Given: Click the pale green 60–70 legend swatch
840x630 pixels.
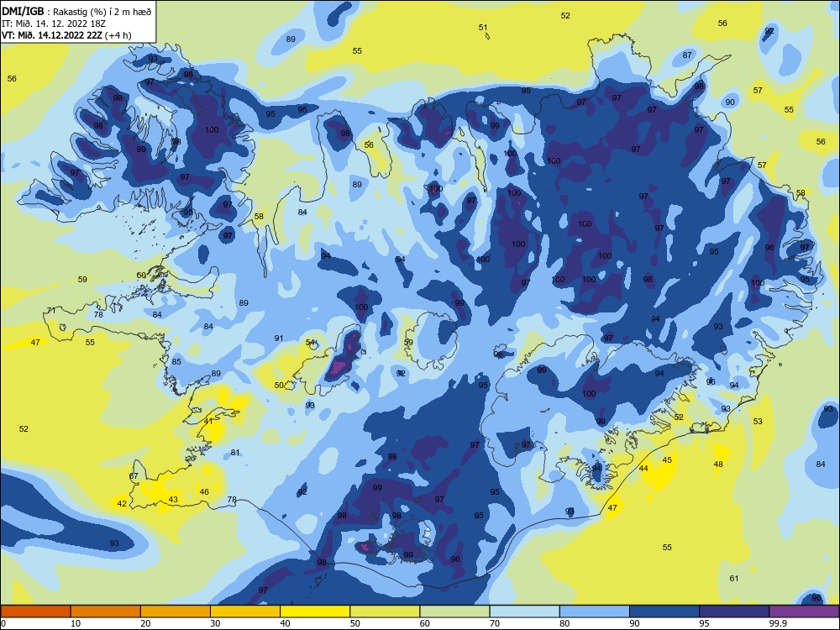Looking at the screenshot, I should coord(454,612).
